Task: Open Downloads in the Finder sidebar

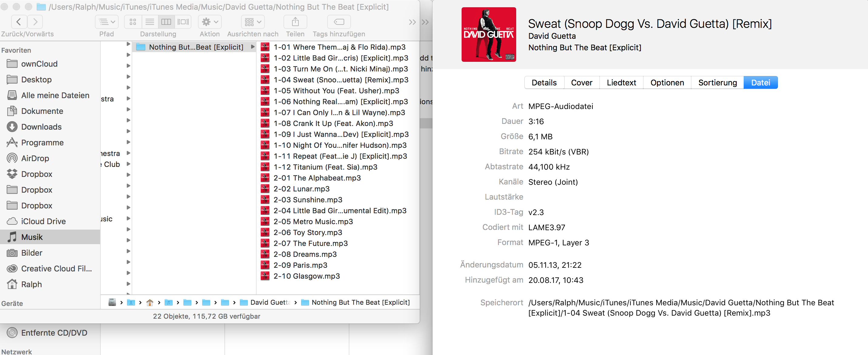Action: 41,127
